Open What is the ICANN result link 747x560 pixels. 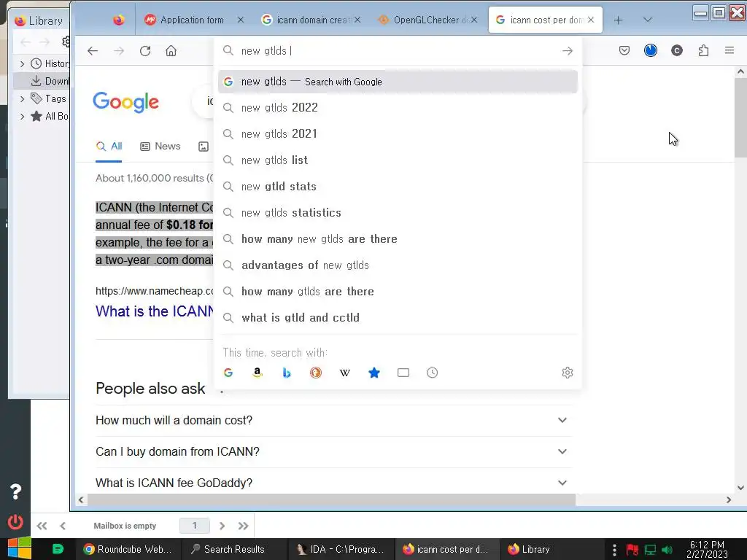pyautogui.click(x=155, y=311)
